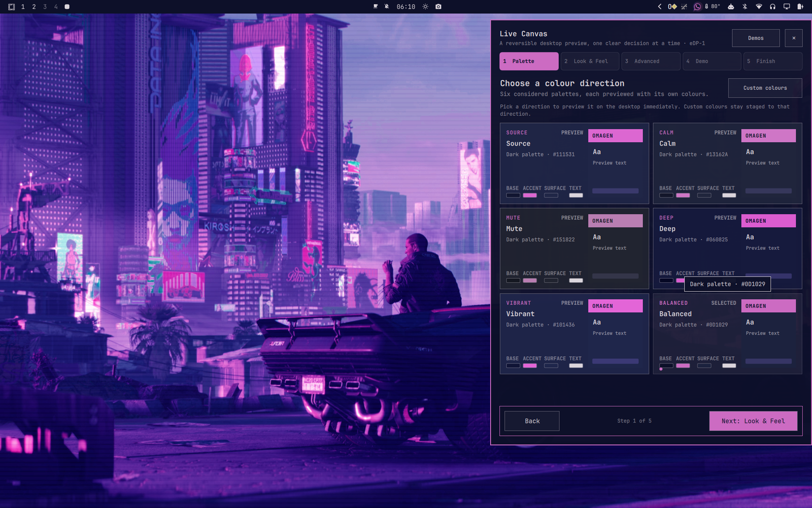Click the Balanced card's text swatch

point(729,366)
